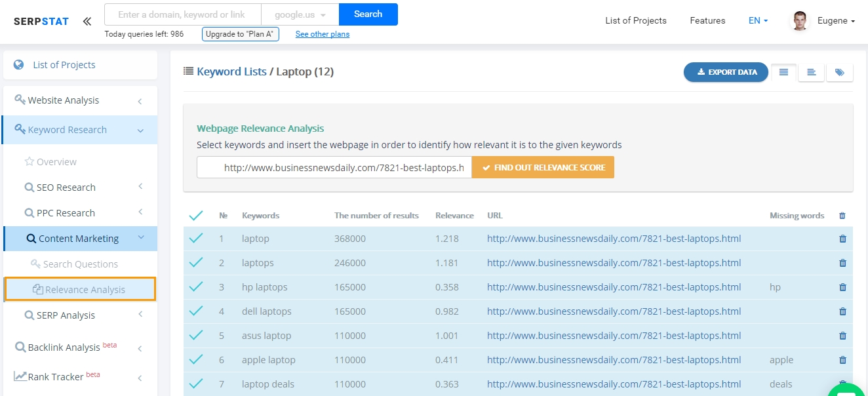
Task: Open the tags view icon
Action: 840,72
